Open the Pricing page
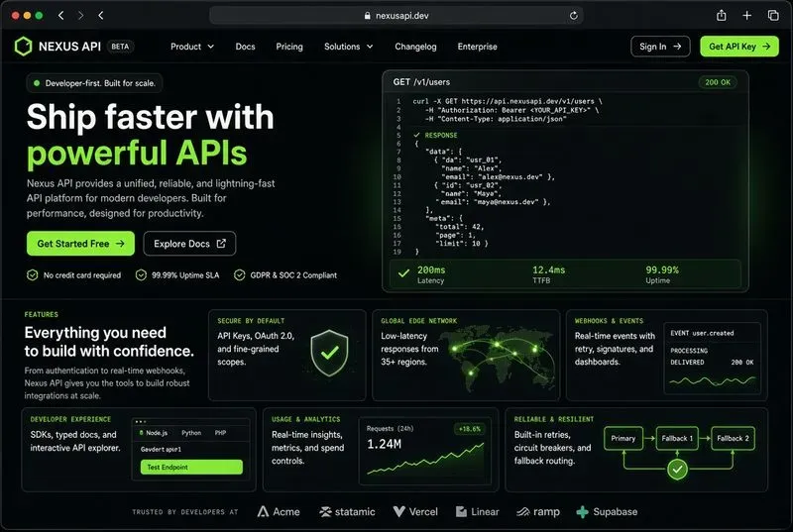This screenshot has width=793, height=532. tap(289, 47)
